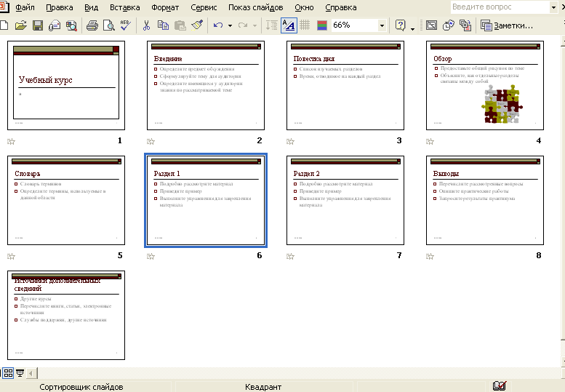Click the transition star under slide 4
This screenshot has width=565, height=392.
click(430, 142)
